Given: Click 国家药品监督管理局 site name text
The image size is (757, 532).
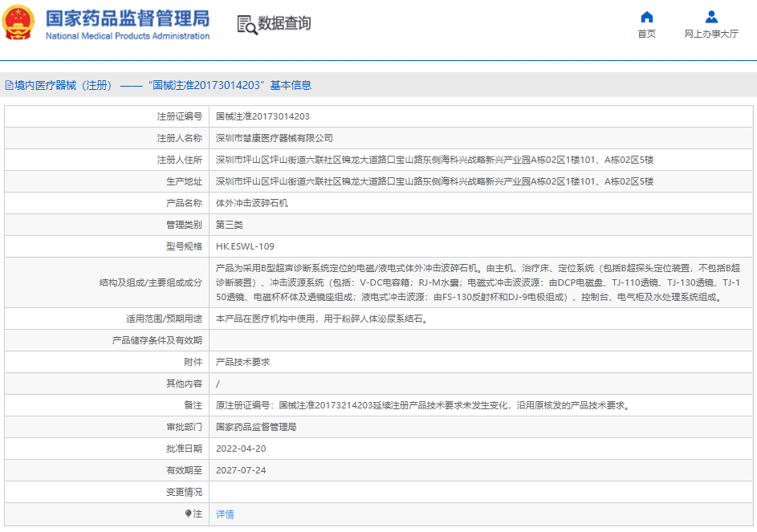Looking at the screenshot, I should [x=127, y=18].
